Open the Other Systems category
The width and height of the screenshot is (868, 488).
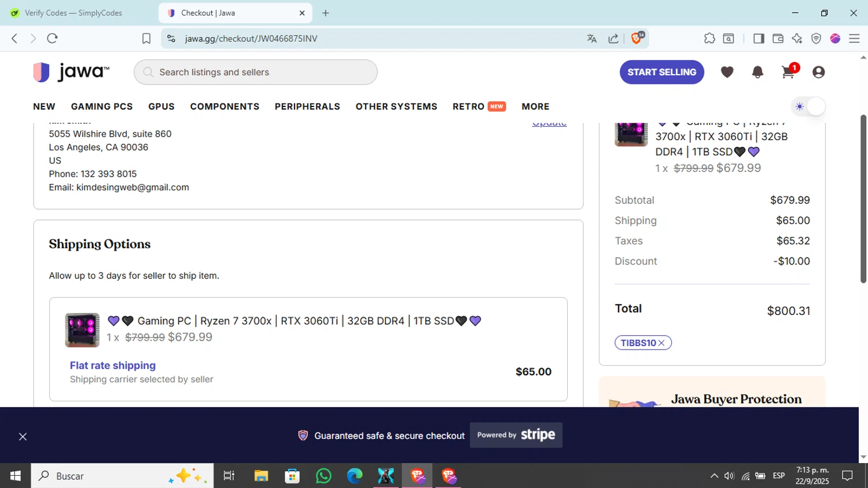[396, 107]
